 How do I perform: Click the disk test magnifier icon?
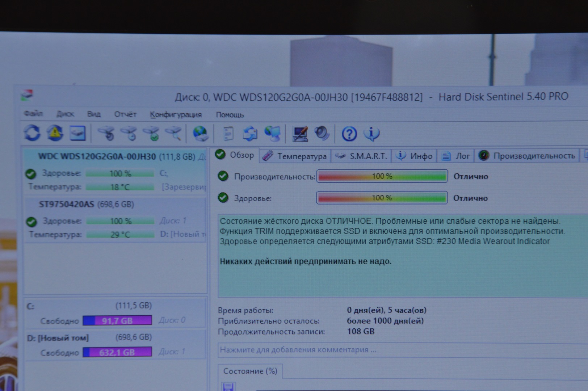coord(174,133)
